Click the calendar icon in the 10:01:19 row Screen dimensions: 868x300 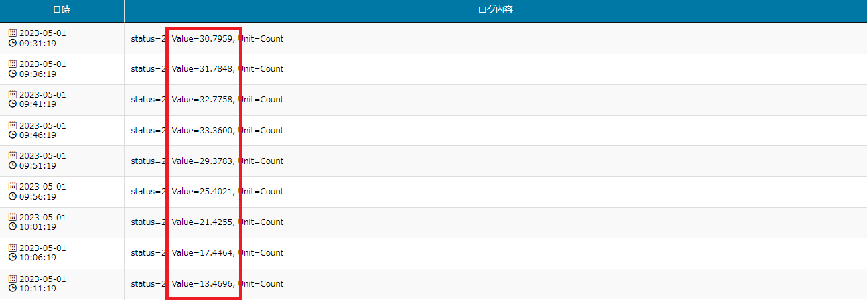coord(12,218)
